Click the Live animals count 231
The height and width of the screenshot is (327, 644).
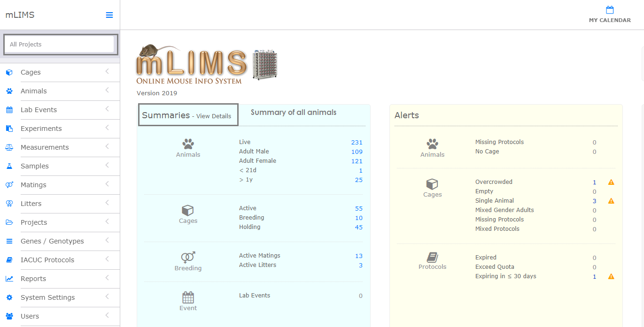click(x=357, y=143)
